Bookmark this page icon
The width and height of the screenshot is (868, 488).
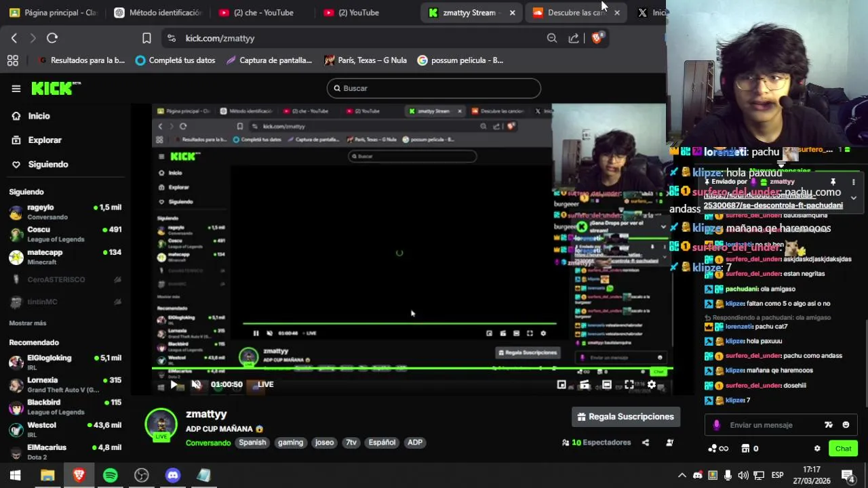tap(146, 39)
